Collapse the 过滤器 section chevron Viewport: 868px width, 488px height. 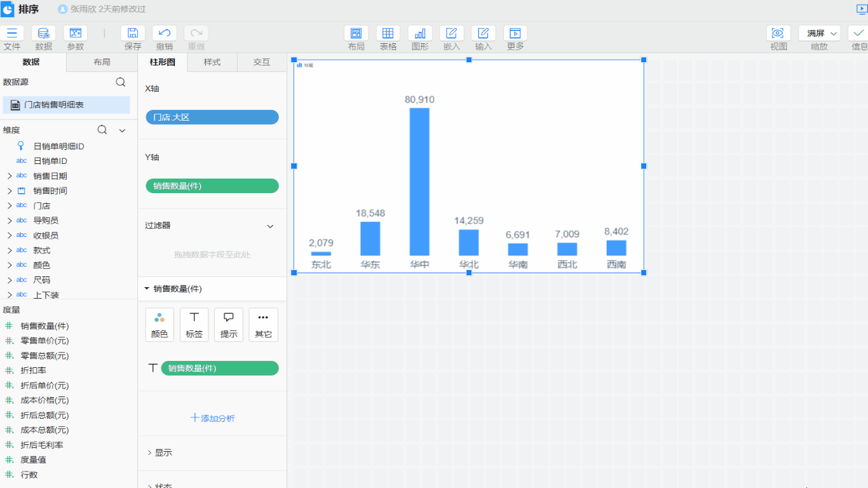[x=270, y=226]
